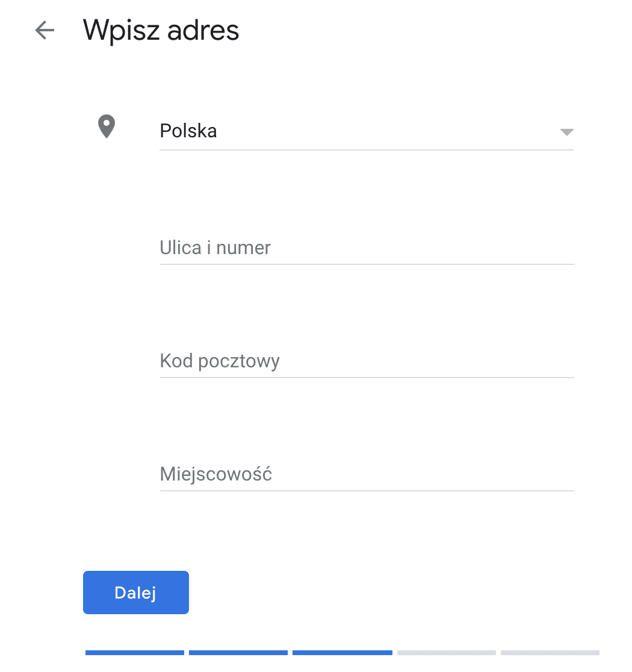The image size is (632, 672).
Task: Navigate back using the arrow beside the heading
Action: [x=43, y=30]
